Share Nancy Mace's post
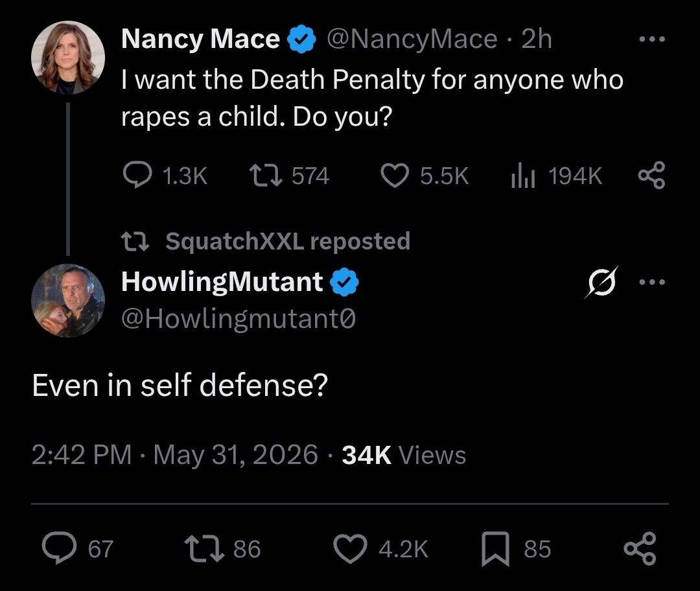This screenshot has width=700, height=591. click(x=651, y=176)
